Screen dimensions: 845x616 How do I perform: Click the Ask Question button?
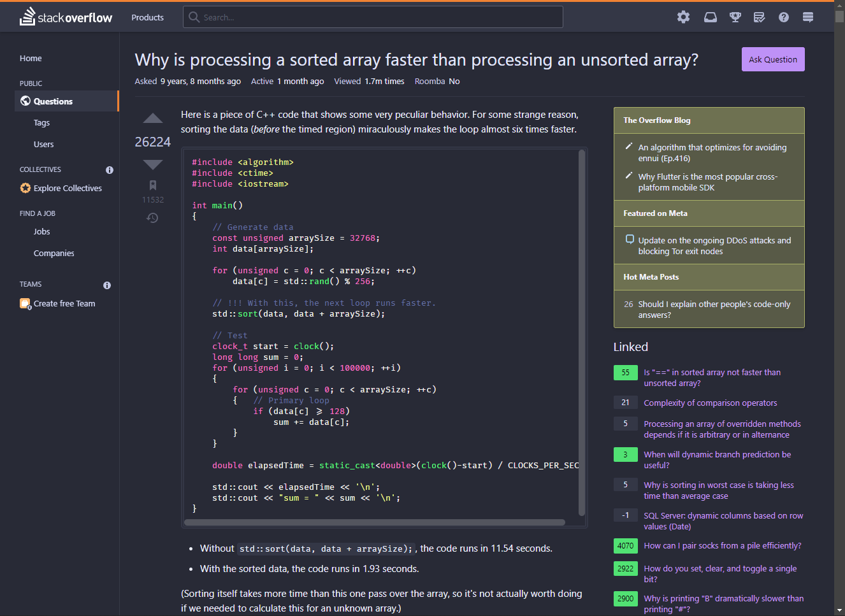(x=773, y=59)
